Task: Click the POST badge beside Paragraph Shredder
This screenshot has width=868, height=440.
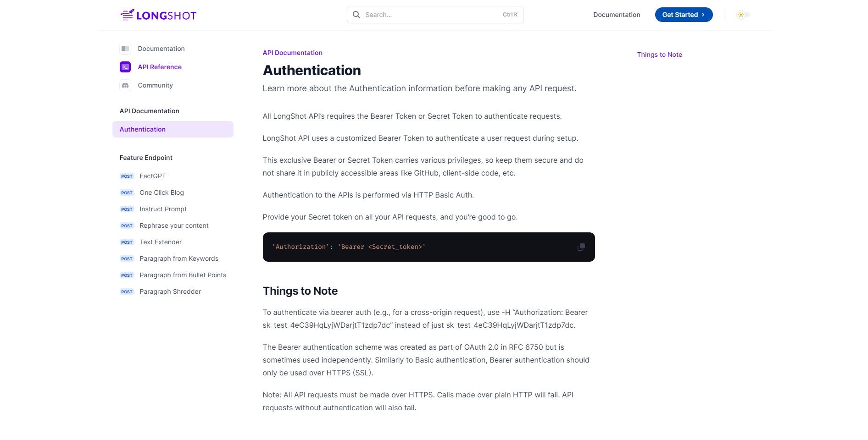Action: click(127, 291)
